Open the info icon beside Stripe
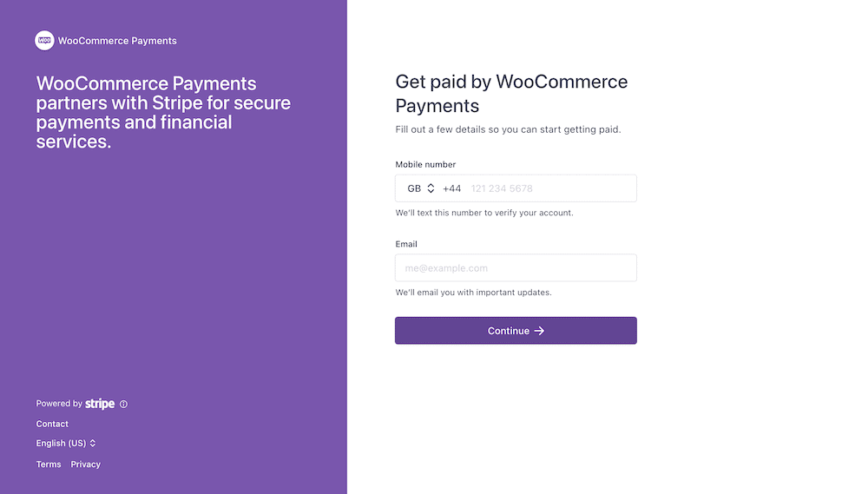868x494 pixels. (x=123, y=405)
